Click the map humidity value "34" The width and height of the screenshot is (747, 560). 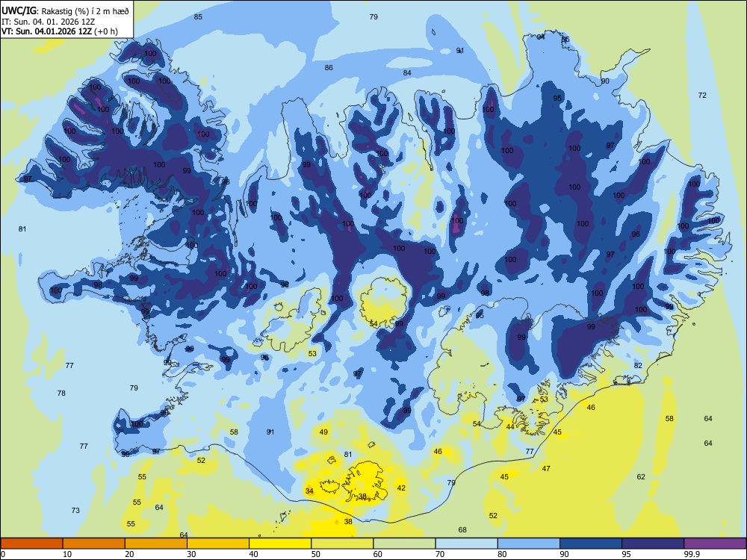pyautogui.click(x=310, y=491)
